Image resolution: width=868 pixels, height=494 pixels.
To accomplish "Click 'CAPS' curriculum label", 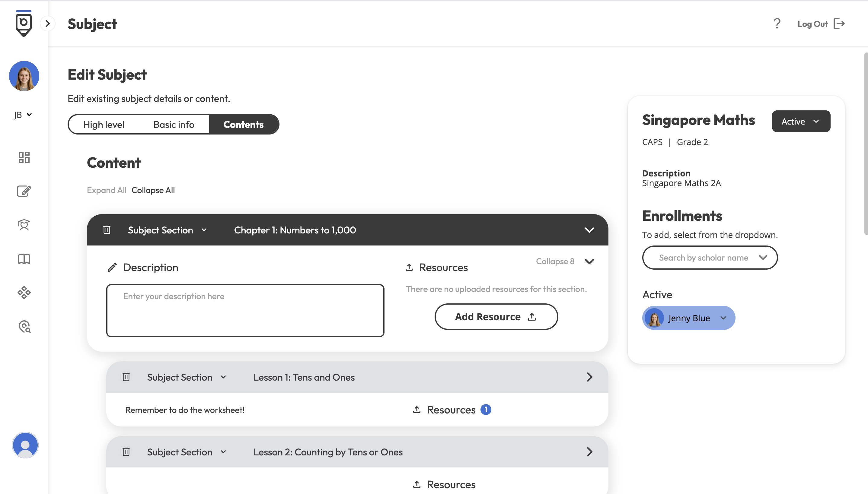I will (x=652, y=142).
